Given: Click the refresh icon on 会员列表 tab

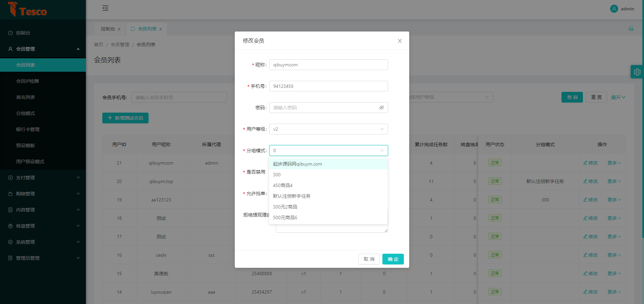Looking at the screenshot, I should coord(133,29).
